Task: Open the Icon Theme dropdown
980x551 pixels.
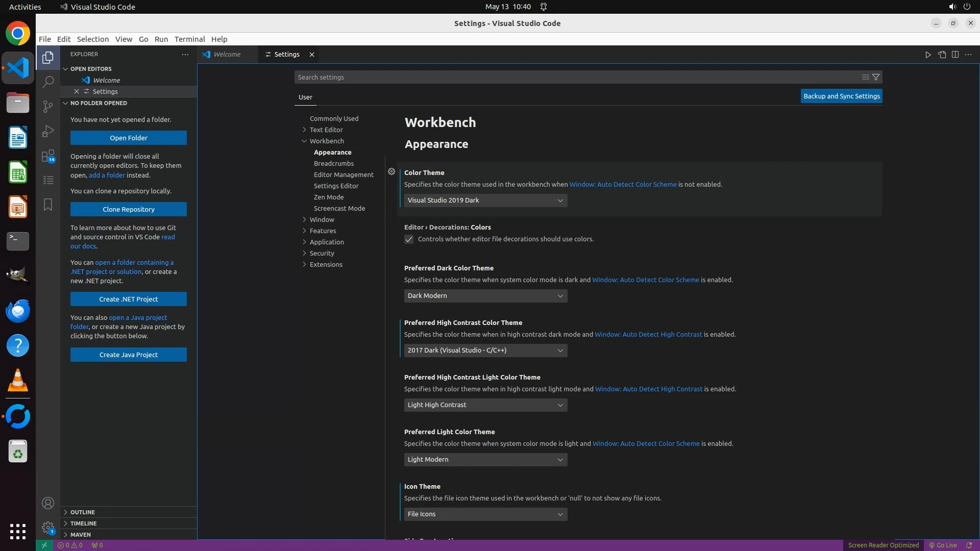Action: point(485,514)
